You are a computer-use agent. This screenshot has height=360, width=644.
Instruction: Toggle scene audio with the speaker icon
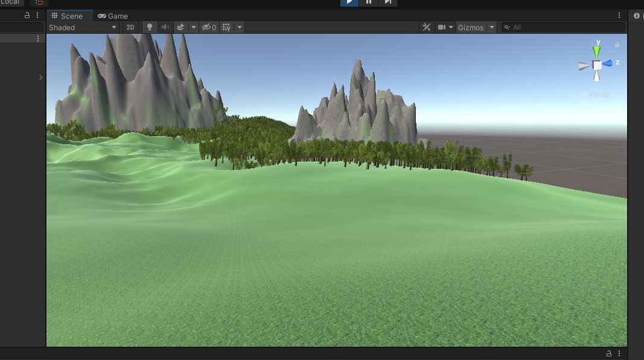[x=165, y=27]
